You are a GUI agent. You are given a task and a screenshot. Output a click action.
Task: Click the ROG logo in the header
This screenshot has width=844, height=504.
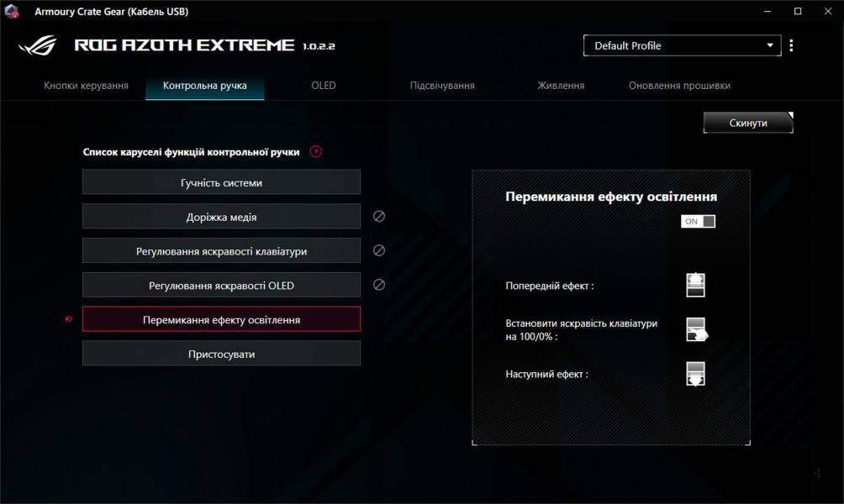click(40, 45)
